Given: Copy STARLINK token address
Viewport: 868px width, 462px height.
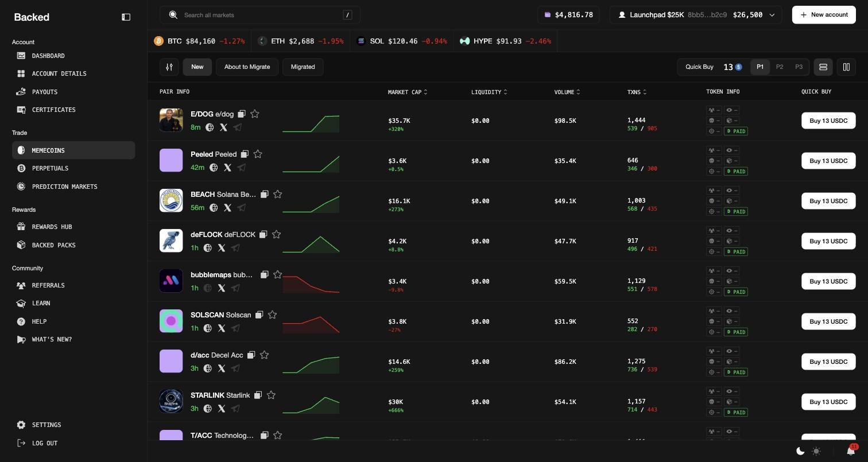Looking at the screenshot, I should click(x=258, y=395).
